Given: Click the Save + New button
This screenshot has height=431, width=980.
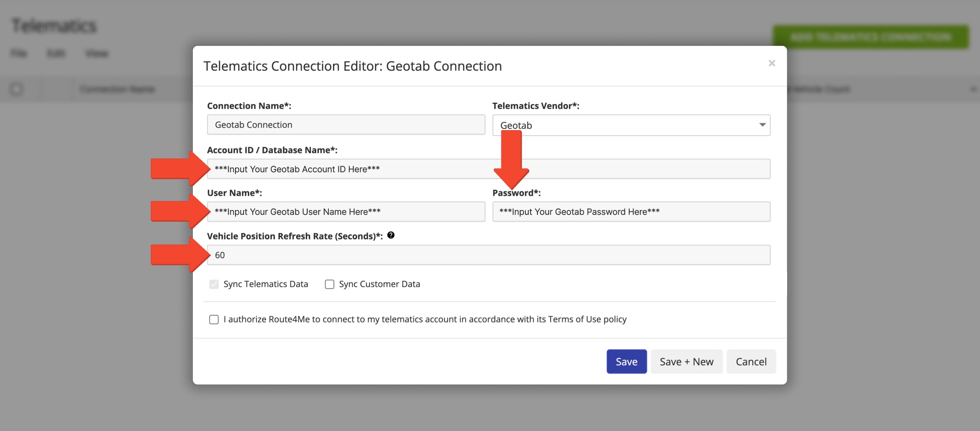Looking at the screenshot, I should 686,362.
